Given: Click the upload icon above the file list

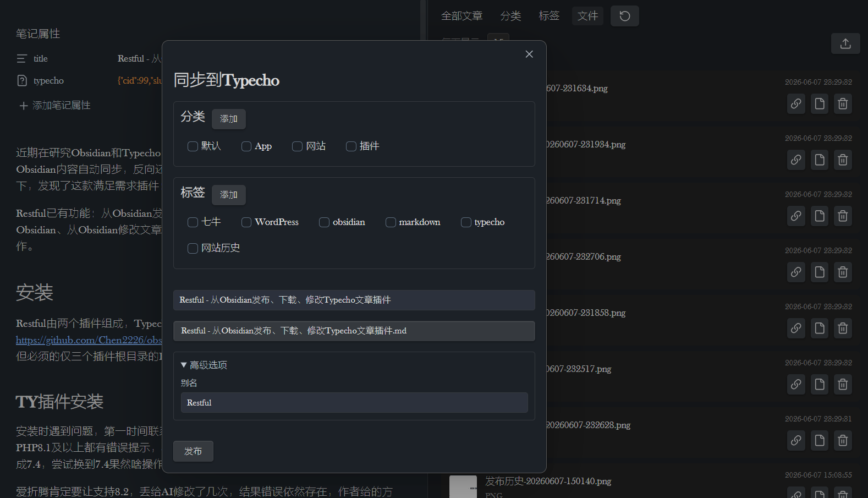Looking at the screenshot, I should pyautogui.click(x=845, y=43).
